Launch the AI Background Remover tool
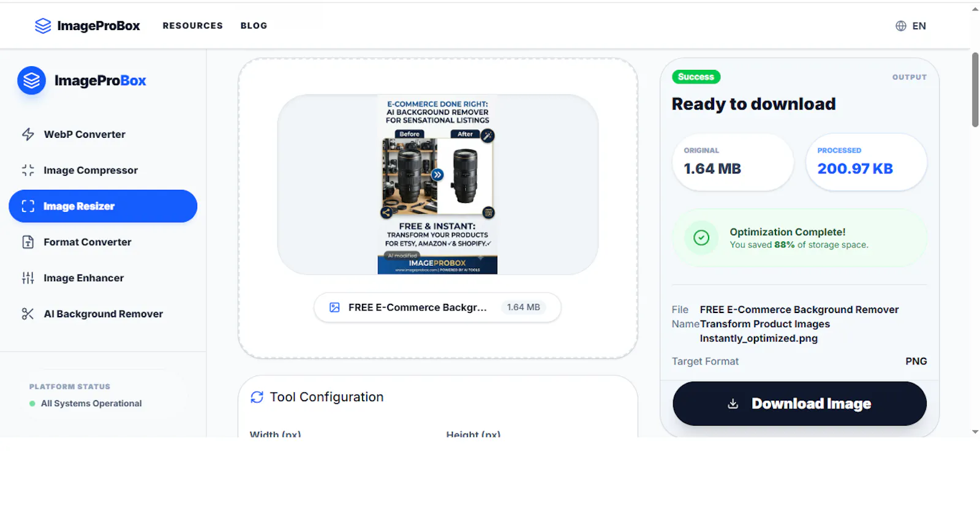Image resolution: width=980 pixels, height=517 pixels. tap(103, 314)
